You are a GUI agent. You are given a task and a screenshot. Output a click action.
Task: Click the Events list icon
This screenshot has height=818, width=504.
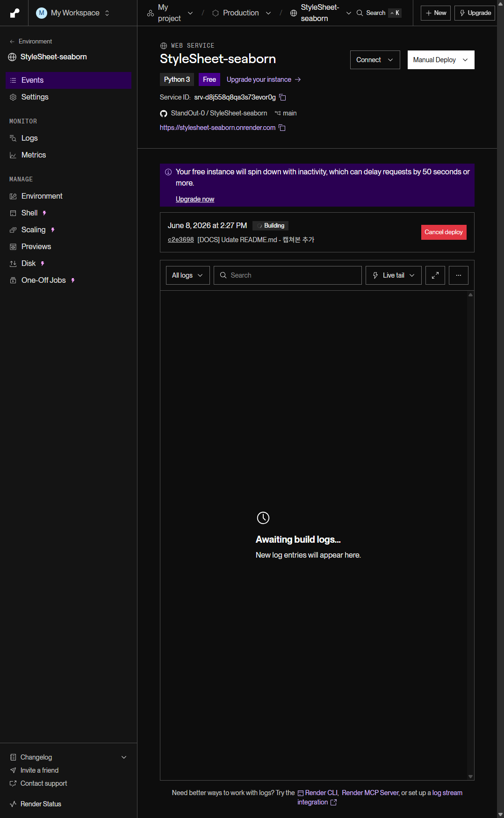[13, 80]
